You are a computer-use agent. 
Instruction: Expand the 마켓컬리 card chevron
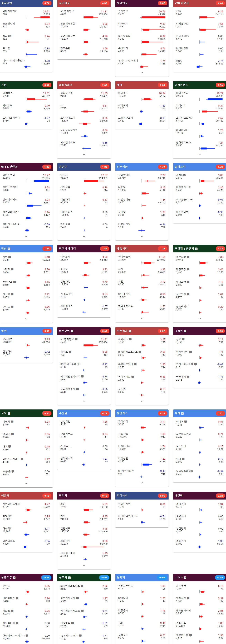[x=142, y=401]
